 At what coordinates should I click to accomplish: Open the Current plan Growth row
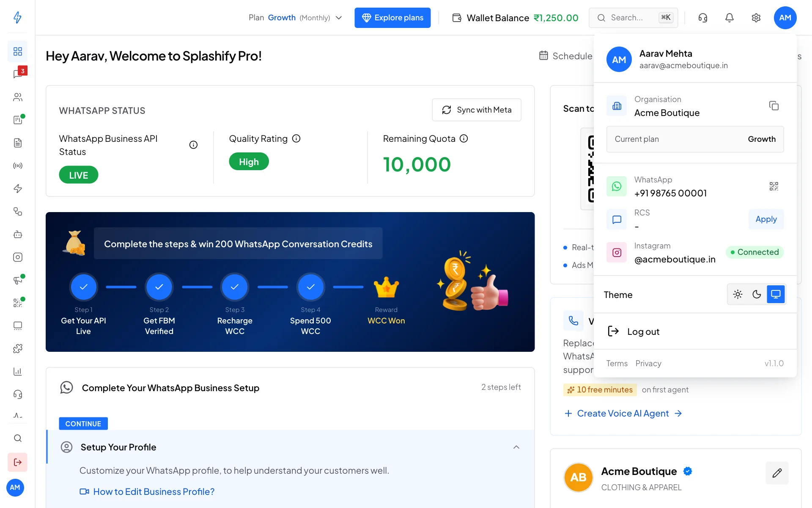click(x=695, y=139)
